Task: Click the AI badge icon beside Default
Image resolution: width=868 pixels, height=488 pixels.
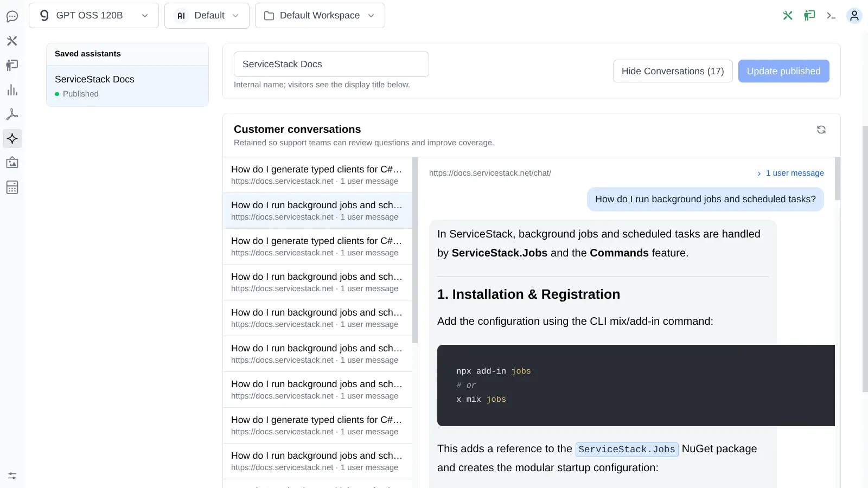Action: click(181, 16)
